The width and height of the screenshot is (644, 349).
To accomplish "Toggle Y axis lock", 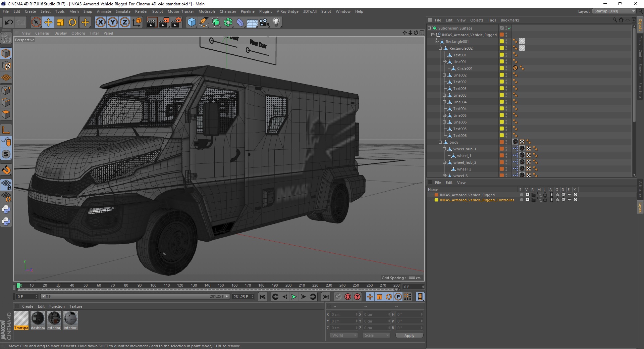I will (x=113, y=22).
